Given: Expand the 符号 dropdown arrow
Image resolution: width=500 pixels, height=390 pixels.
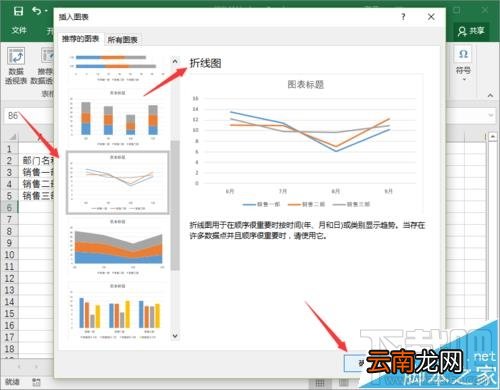Looking at the screenshot, I should pos(464,79).
